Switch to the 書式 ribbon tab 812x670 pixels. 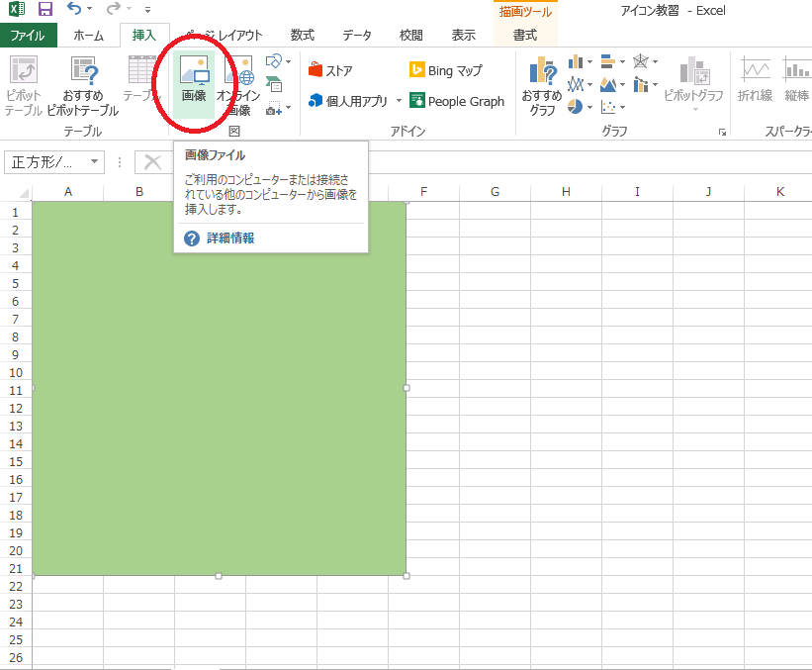[x=525, y=33]
